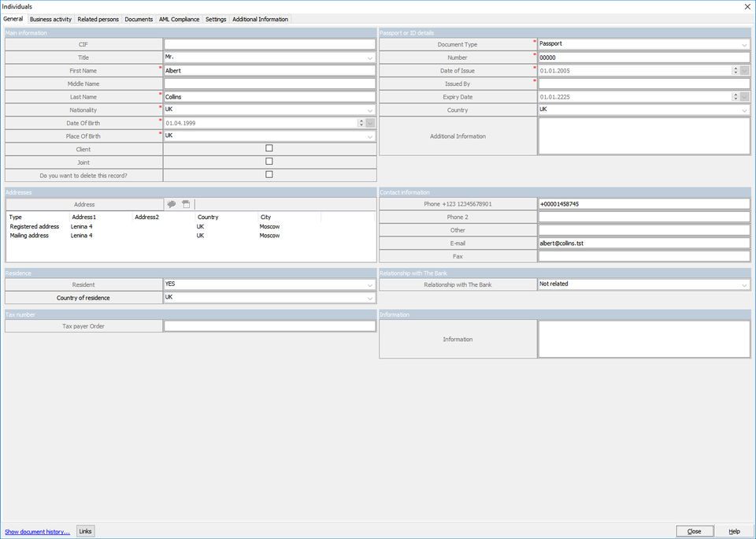Go to the AML Compliance tab
The height and width of the screenshot is (539, 756).
(179, 19)
